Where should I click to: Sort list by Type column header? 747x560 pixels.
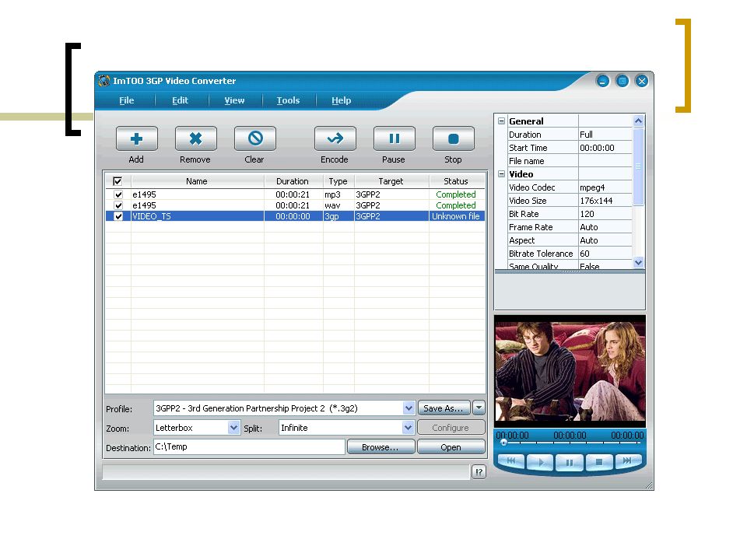pos(338,181)
